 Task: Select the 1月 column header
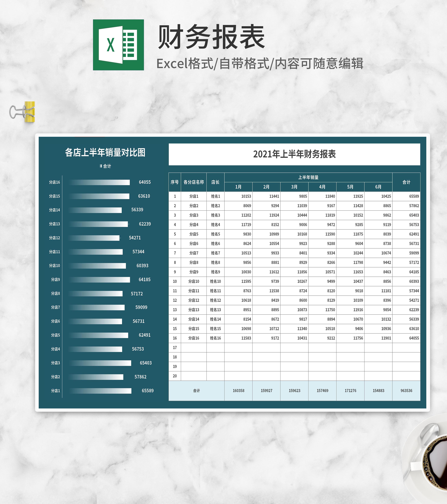238,187
